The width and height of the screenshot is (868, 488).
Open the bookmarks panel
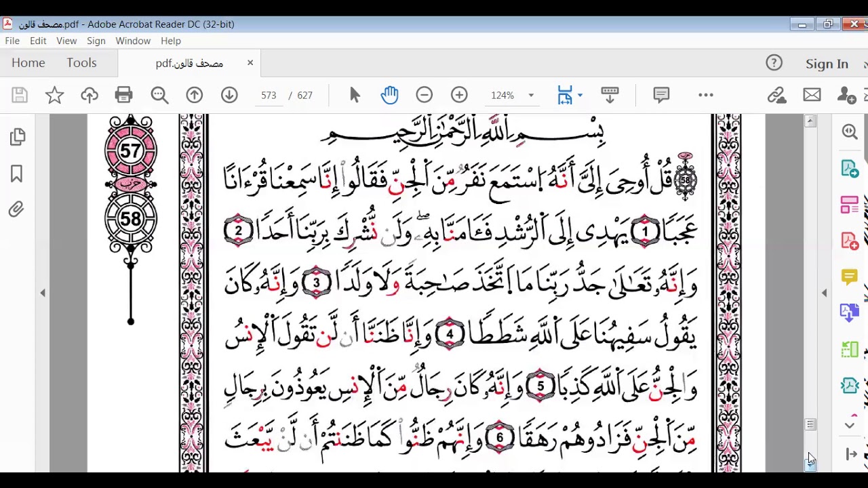click(x=17, y=174)
